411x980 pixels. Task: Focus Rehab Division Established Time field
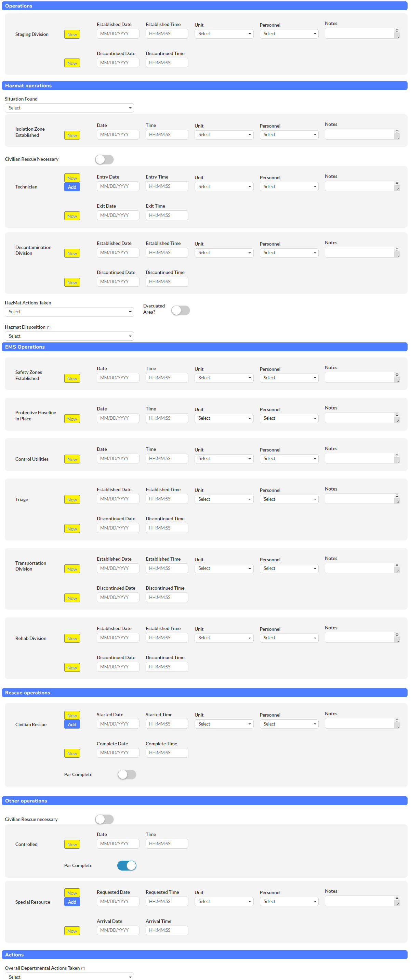pyautogui.click(x=167, y=638)
